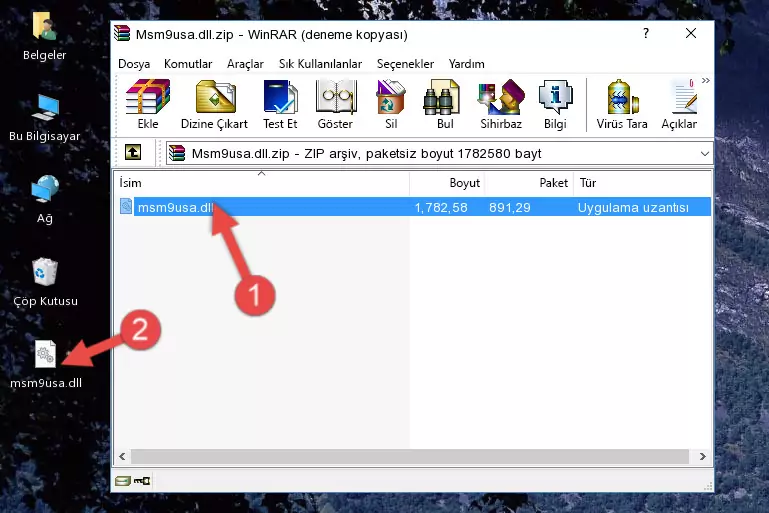Click the WinRAR title bar app icon
The width and height of the screenshot is (769, 513).
(122, 33)
